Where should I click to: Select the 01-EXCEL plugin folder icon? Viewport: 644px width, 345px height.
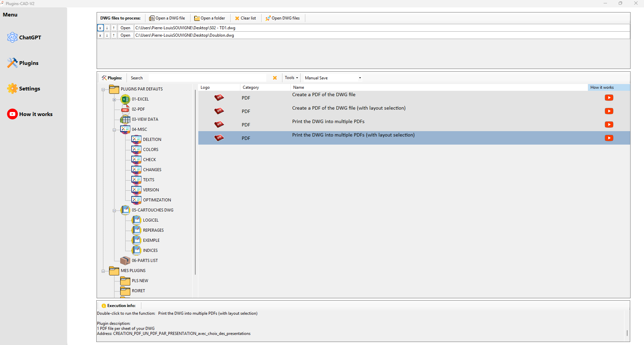(125, 99)
